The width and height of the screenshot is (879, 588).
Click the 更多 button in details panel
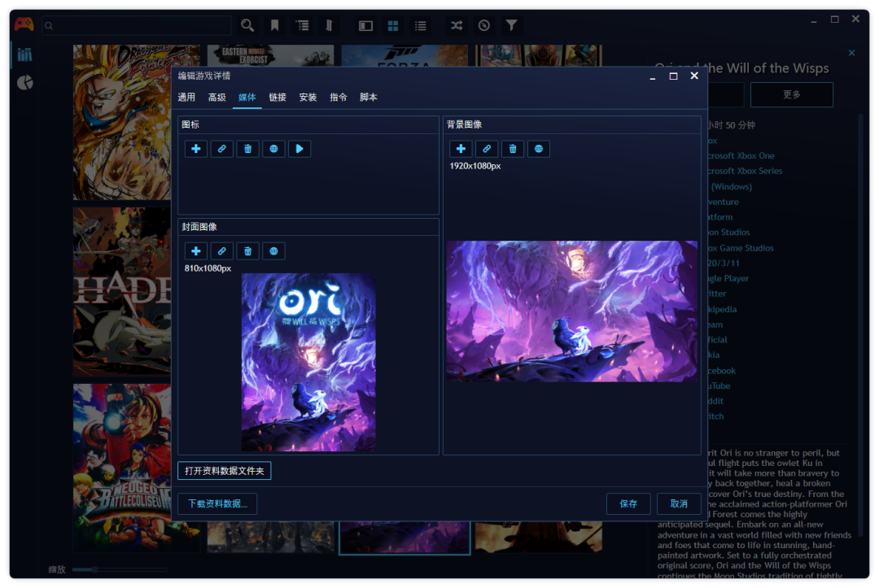point(792,94)
